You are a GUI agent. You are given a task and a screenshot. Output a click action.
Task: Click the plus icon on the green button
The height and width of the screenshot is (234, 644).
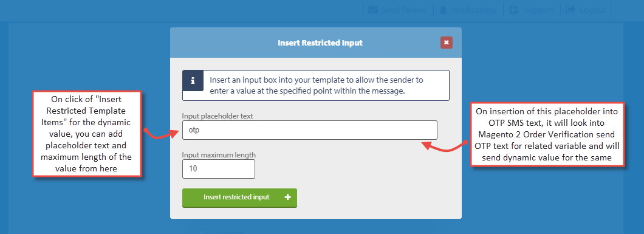point(287,197)
